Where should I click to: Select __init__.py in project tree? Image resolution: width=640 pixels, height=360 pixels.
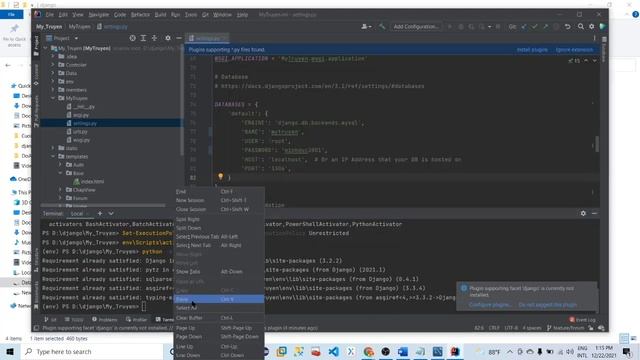pyautogui.click(x=84, y=106)
